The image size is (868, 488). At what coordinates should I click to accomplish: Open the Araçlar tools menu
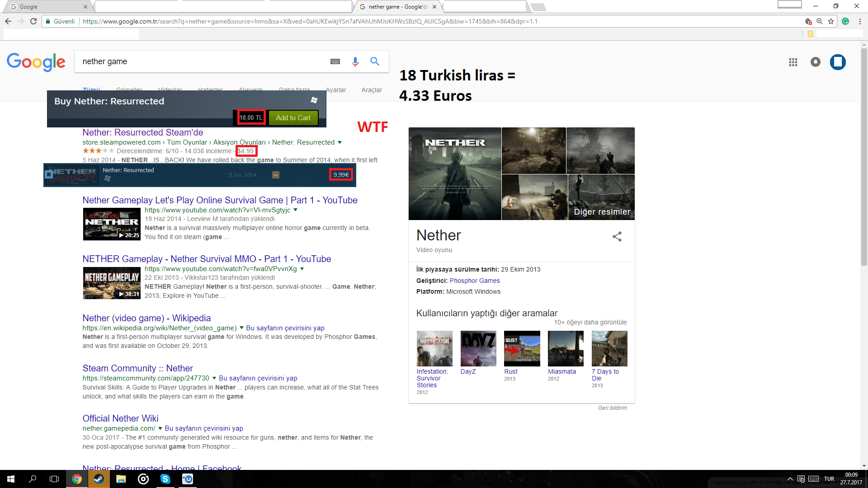point(372,90)
